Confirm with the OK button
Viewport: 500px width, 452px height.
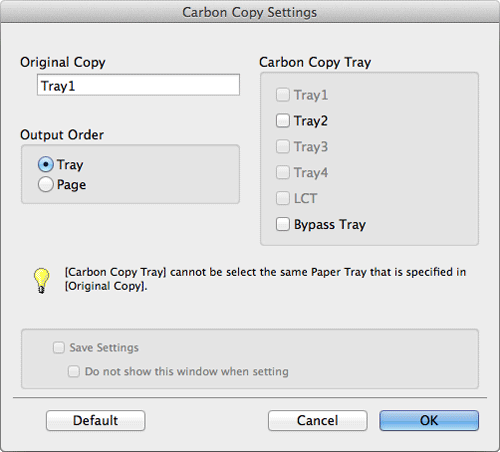pyautogui.click(x=429, y=420)
